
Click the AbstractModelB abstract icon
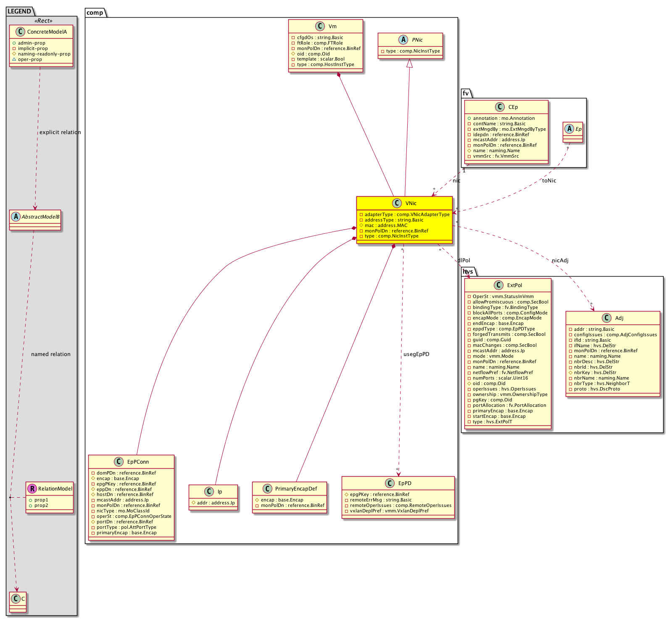click(16, 217)
